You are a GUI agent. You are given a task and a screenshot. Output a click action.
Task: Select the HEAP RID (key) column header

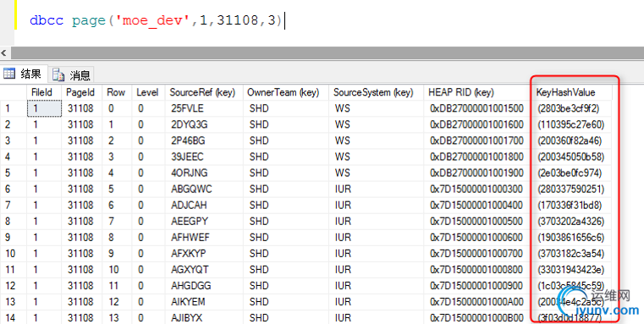pos(476,92)
